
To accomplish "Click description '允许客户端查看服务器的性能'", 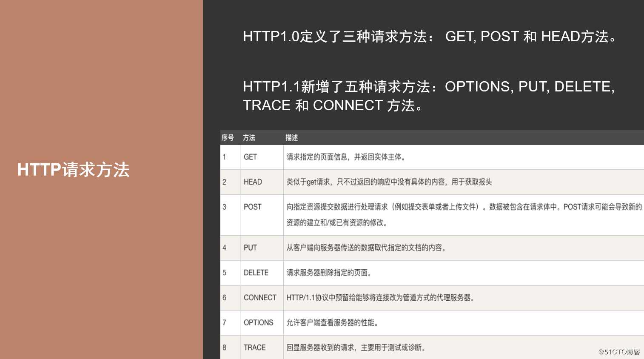I will click(x=333, y=323).
